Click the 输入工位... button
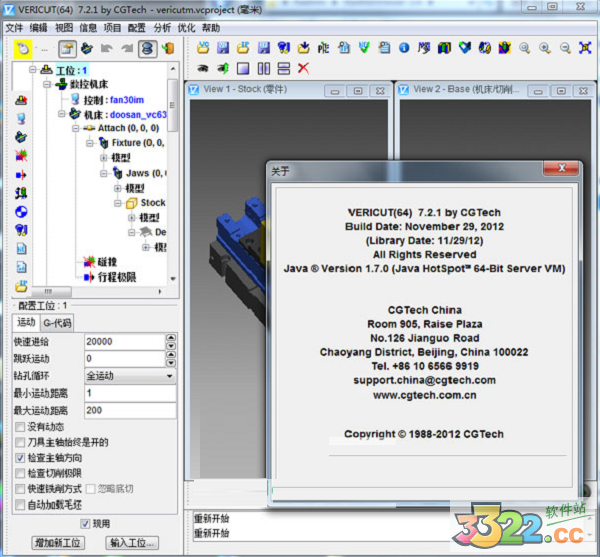This screenshot has height=557, width=600. (132, 542)
